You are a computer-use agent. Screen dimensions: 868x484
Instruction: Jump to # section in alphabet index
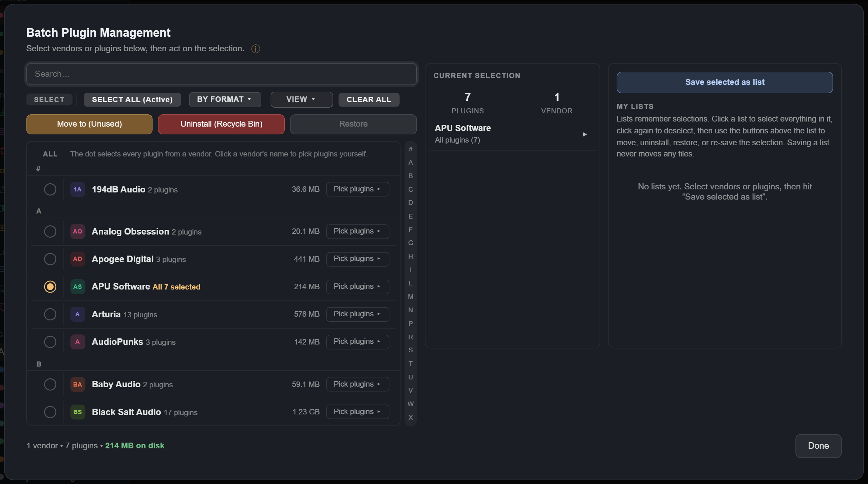point(411,149)
